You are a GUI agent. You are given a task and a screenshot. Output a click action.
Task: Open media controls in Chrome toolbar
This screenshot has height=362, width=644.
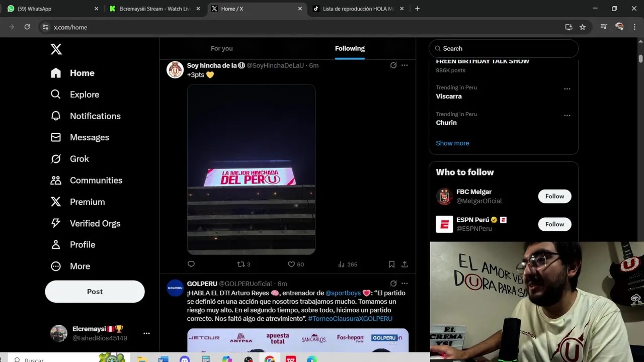604,27
